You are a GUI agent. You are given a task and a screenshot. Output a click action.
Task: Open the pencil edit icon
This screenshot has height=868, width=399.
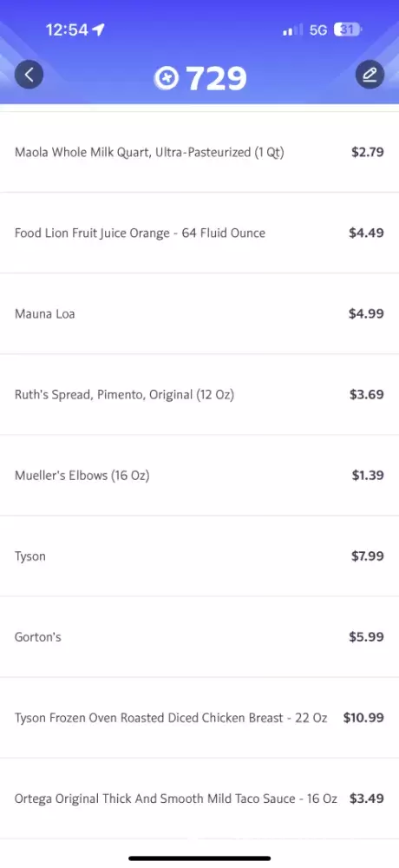[x=370, y=74]
